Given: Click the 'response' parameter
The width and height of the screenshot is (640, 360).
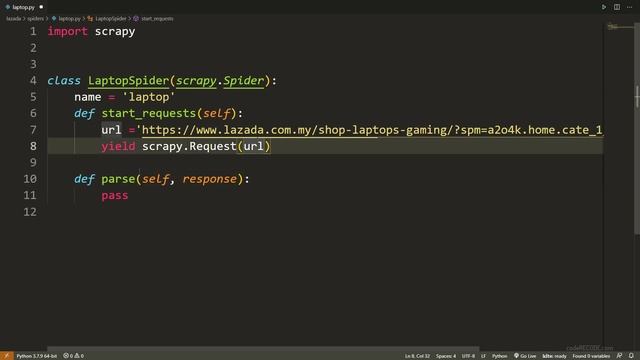Looking at the screenshot, I should [x=209, y=179].
